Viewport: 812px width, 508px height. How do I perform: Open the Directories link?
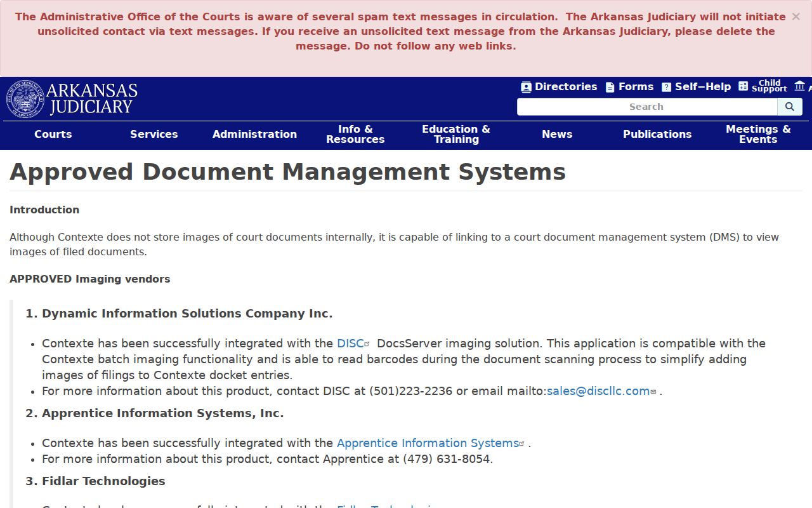(x=566, y=87)
